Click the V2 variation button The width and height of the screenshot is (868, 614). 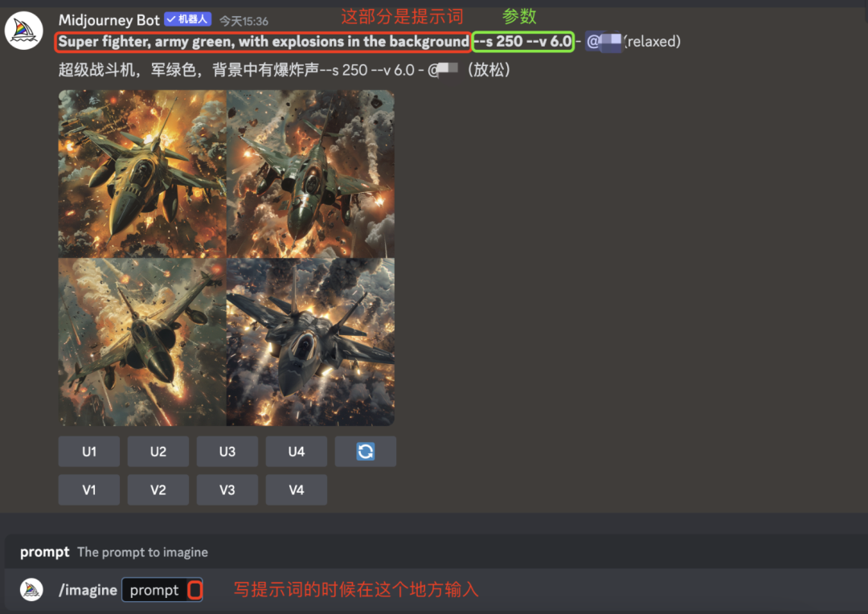[x=158, y=489]
